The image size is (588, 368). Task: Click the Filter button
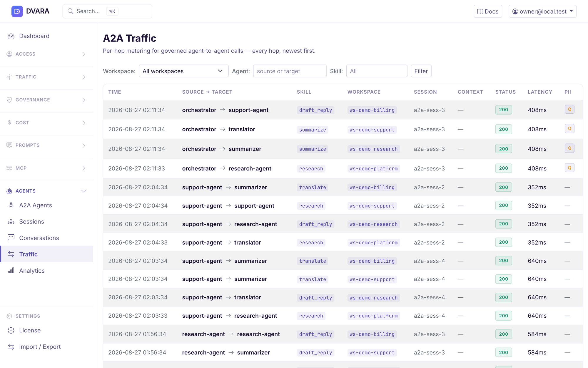point(421,71)
